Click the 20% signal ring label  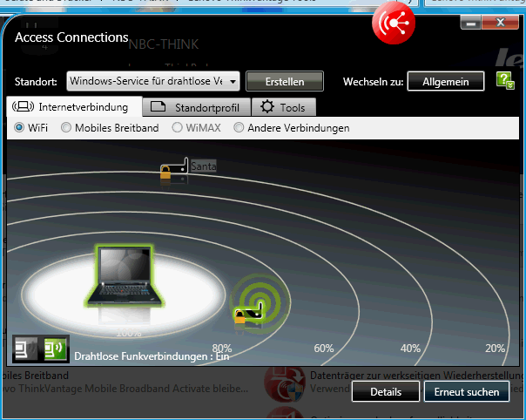point(496,349)
